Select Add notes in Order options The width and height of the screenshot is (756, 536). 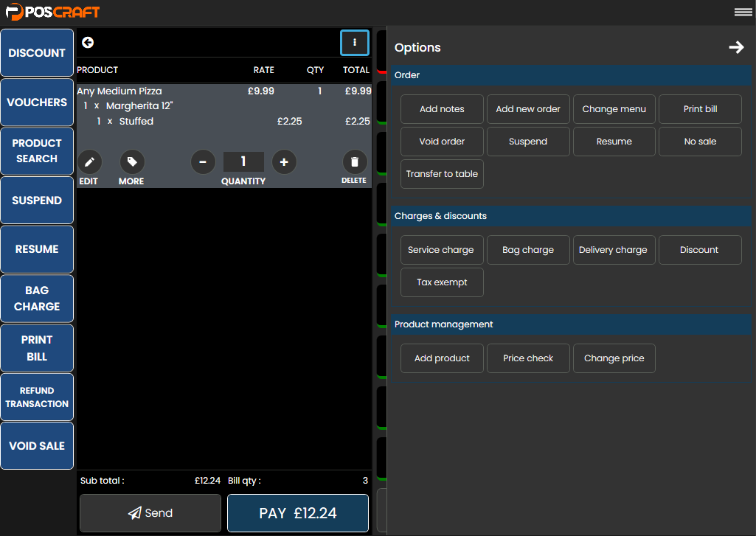coord(442,109)
